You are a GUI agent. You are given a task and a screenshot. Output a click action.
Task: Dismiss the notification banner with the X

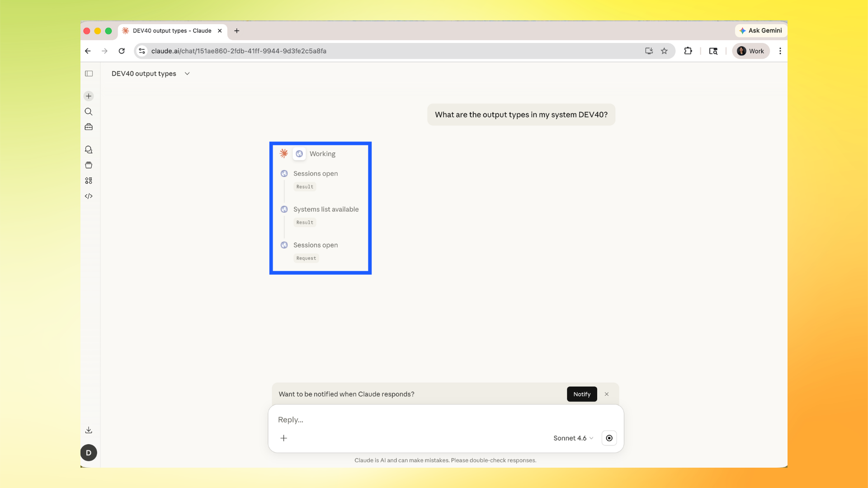(607, 394)
